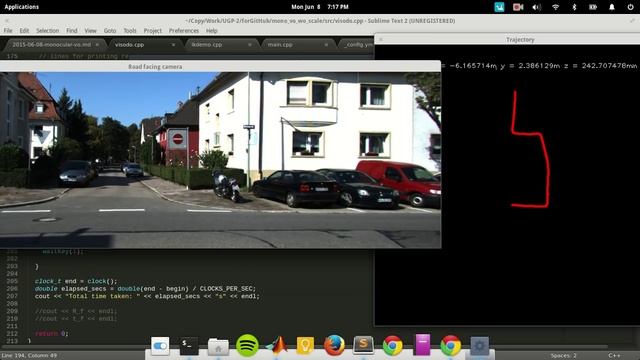The height and width of the screenshot is (360, 640).
Task: Close the main.cpp tab
Action: [326, 44]
